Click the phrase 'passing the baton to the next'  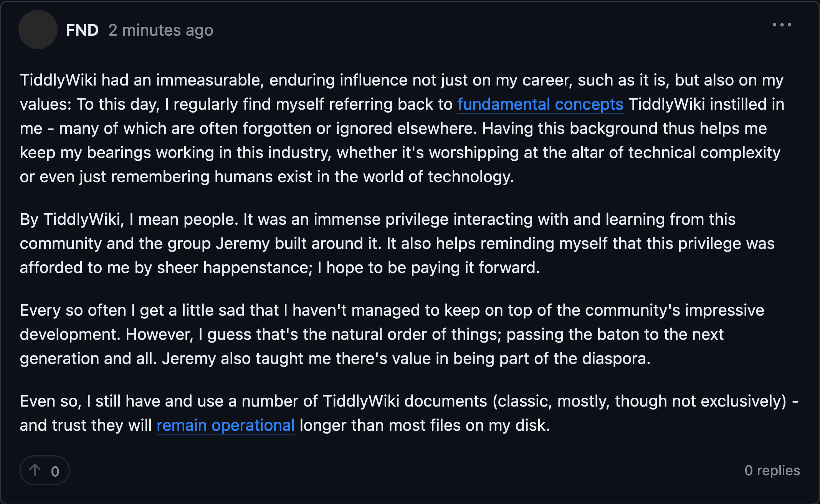tap(615, 334)
